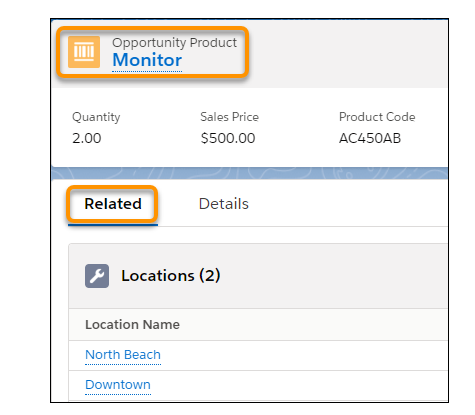This screenshot has height=415, width=475.
Task: Select the 2.00 quantity value
Action: [87, 138]
